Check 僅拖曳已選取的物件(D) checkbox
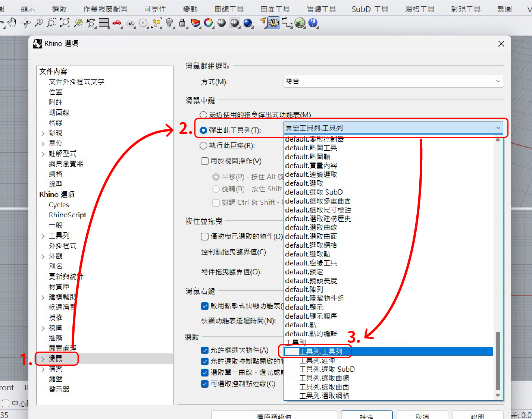 pyautogui.click(x=205, y=236)
